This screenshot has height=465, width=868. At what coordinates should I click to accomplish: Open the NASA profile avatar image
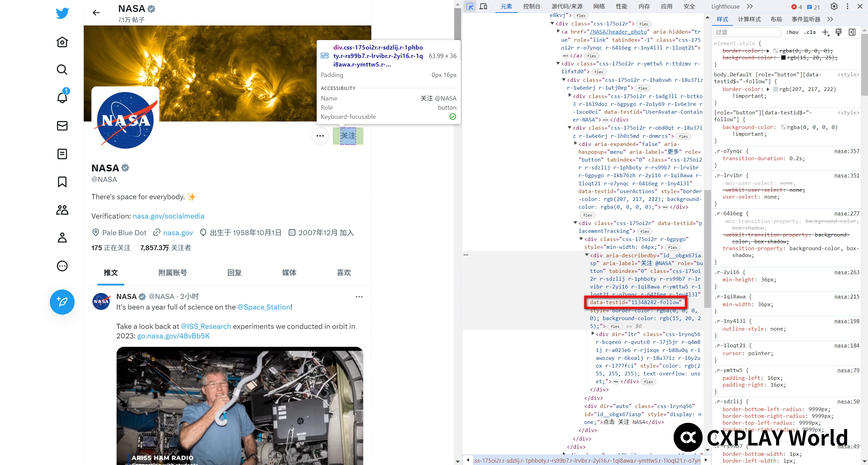(x=125, y=120)
